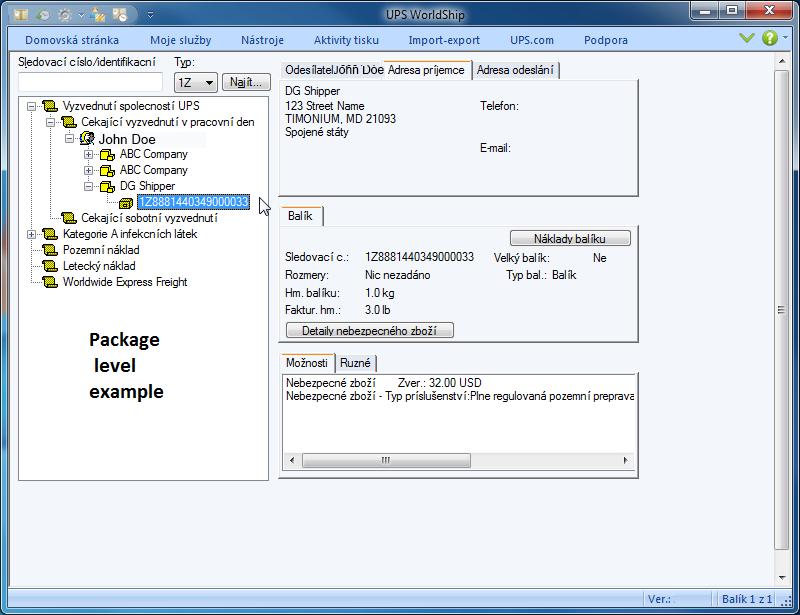Open the Nástroje ribbon tab
This screenshot has width=800, height=615.
point(262,40)
